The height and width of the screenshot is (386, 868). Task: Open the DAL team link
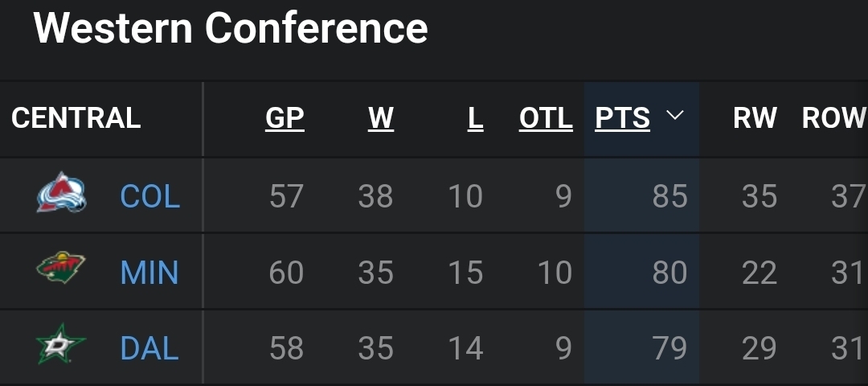(x=149, y=348)
